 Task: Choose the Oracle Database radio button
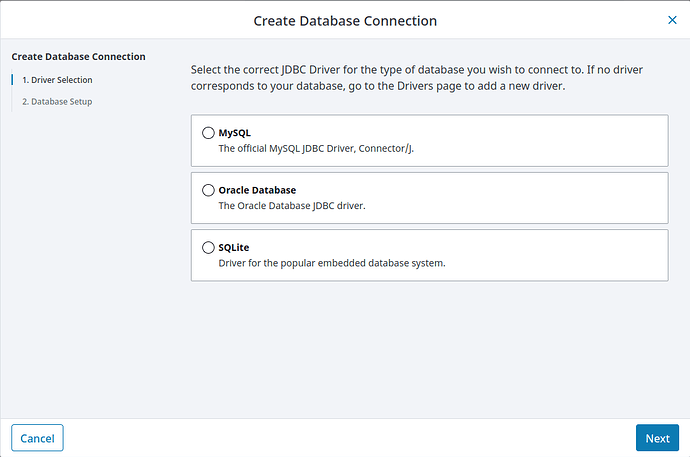coord(208,190)
